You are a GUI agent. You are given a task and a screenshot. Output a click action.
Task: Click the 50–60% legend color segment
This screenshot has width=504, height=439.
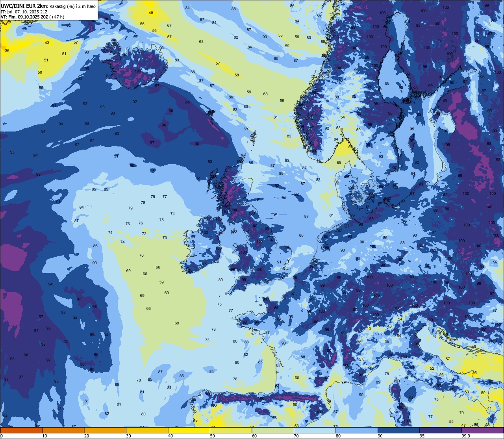231,430
